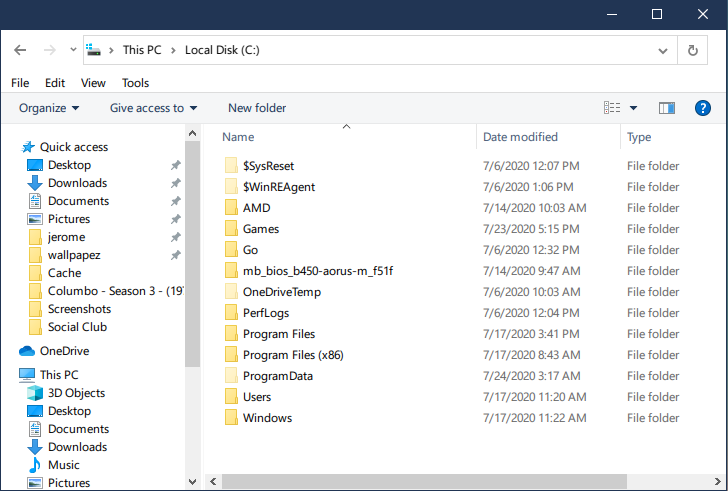Select the Windows folder icon

click(231, 417)
